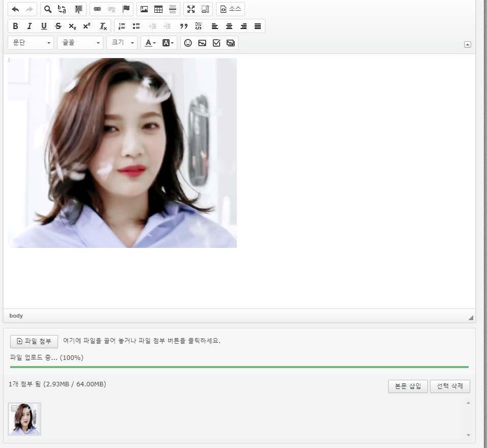Select the inserted image in the editor
This screenshot has width=487, height=448.
click(x=122, y=153)
